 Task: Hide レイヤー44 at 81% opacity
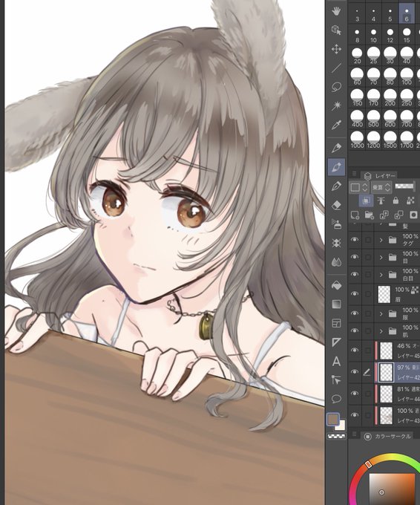tap(355, 394)
